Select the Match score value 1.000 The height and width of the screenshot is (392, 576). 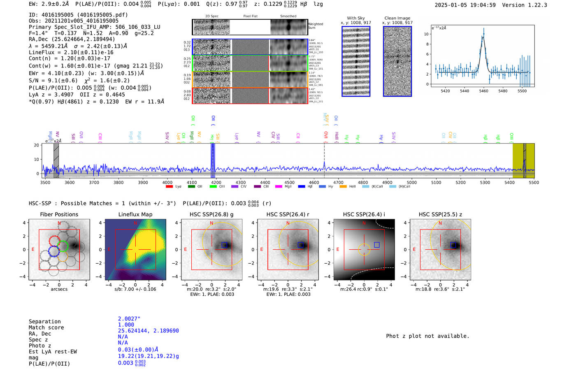(x=126, y=325)
